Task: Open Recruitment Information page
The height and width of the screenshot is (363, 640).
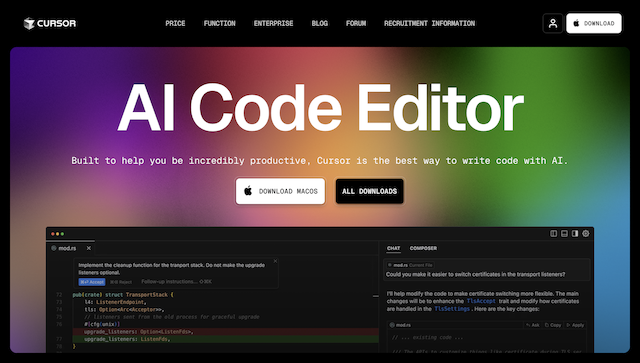Action: point(429,23)
